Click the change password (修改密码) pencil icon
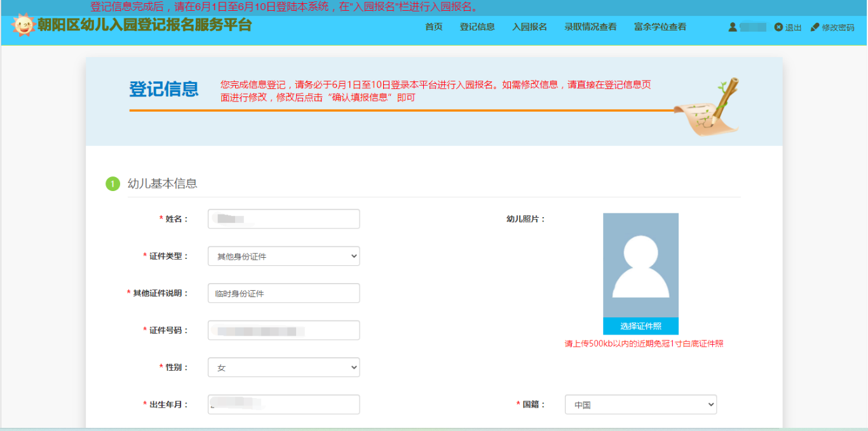The width and height of the screenshot is (868, 431). click(815, 27)
